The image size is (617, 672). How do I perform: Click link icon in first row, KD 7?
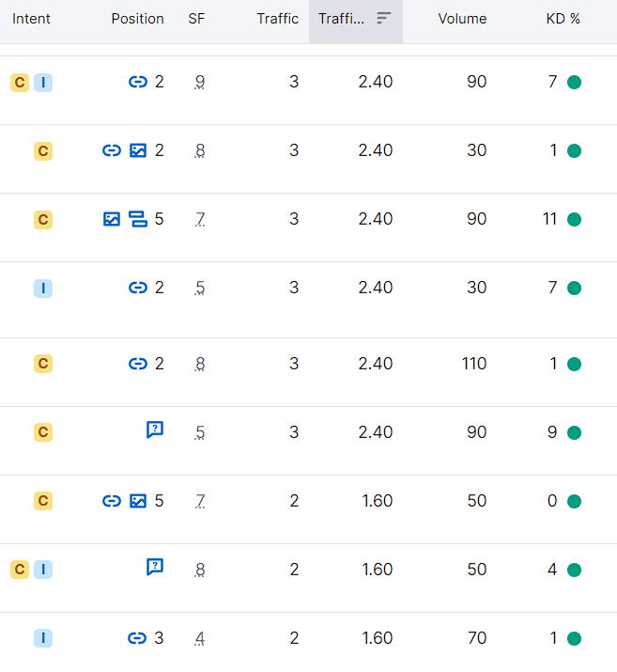point(138,82)
